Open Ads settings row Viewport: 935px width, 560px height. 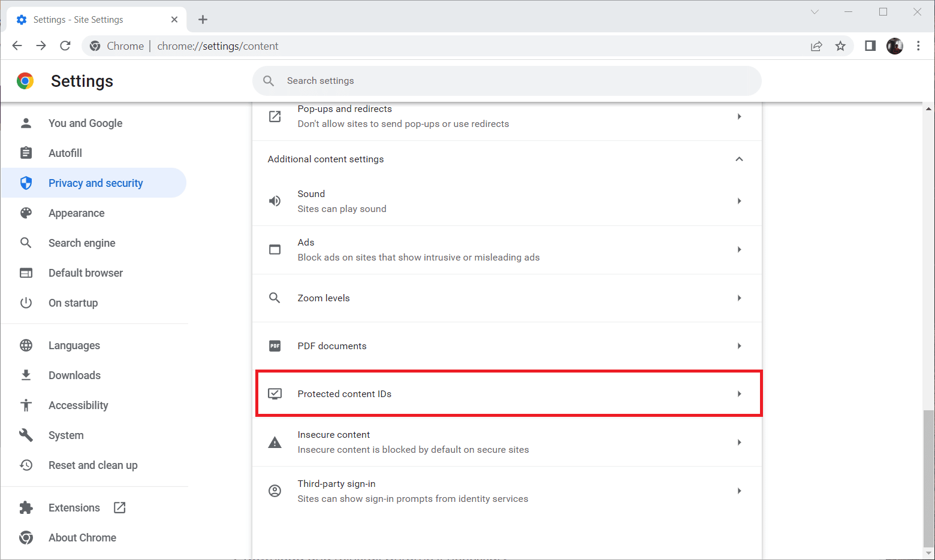coord(507,250)
